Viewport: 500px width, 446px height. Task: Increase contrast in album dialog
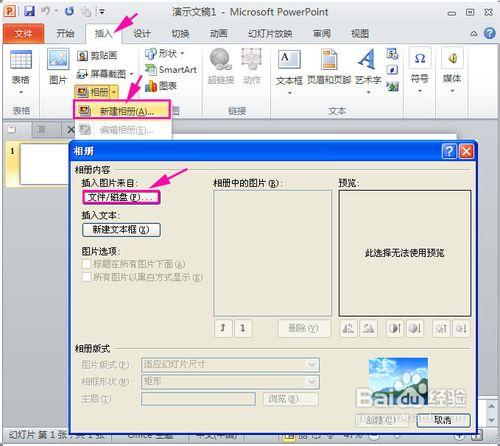[395, 329]
